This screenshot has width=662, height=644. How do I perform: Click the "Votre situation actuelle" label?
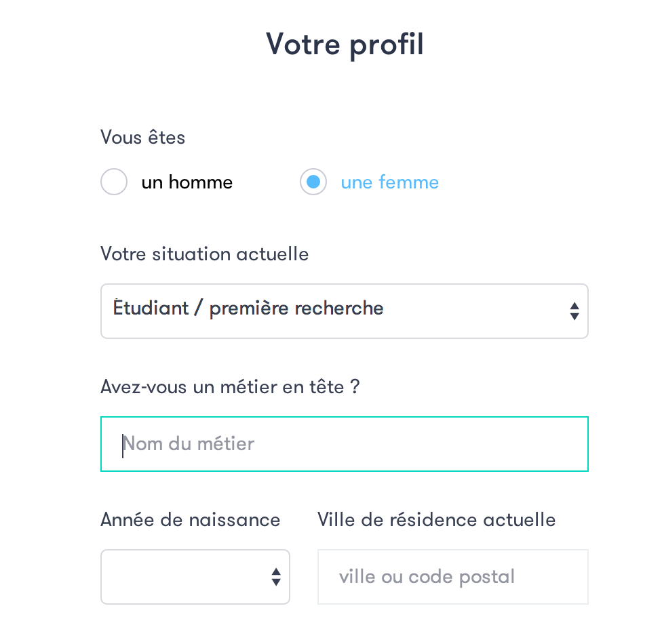tap(204, 254)
